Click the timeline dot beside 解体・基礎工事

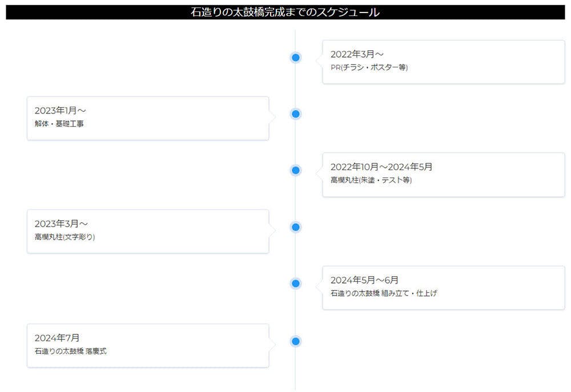[295, 114]
